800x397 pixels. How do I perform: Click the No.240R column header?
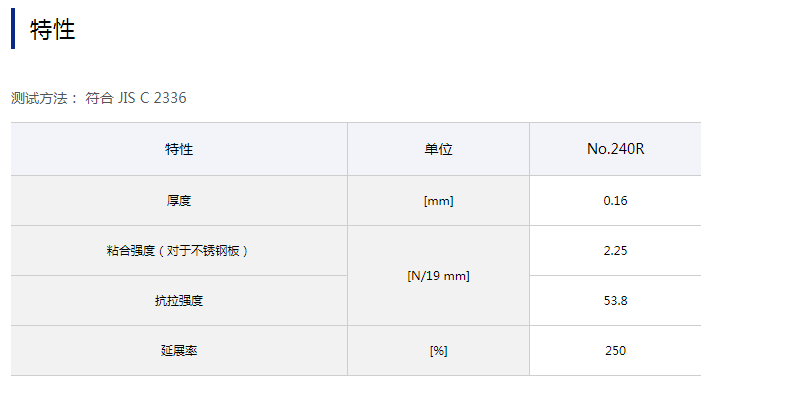click(615, 150)
